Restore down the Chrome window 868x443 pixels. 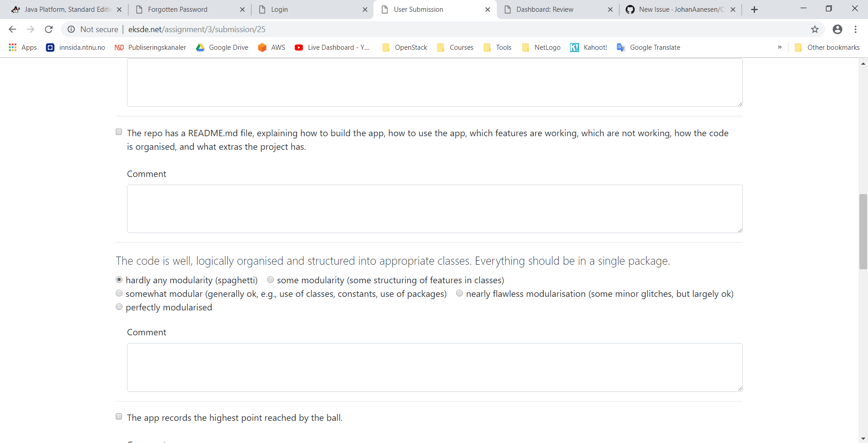tap(829, 9)
